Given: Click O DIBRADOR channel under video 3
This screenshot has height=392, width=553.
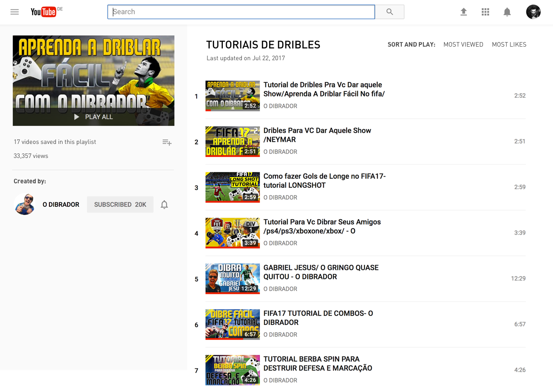Looking at the screenshot, I should (280, 197).
